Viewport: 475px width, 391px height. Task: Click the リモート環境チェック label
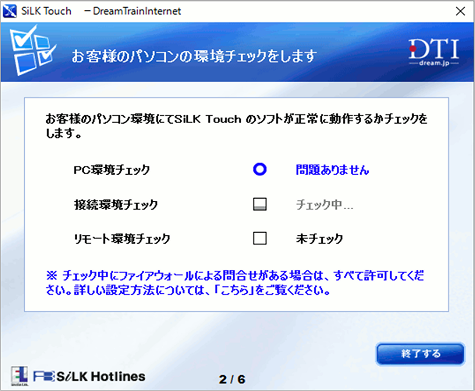tap(122, 239)
